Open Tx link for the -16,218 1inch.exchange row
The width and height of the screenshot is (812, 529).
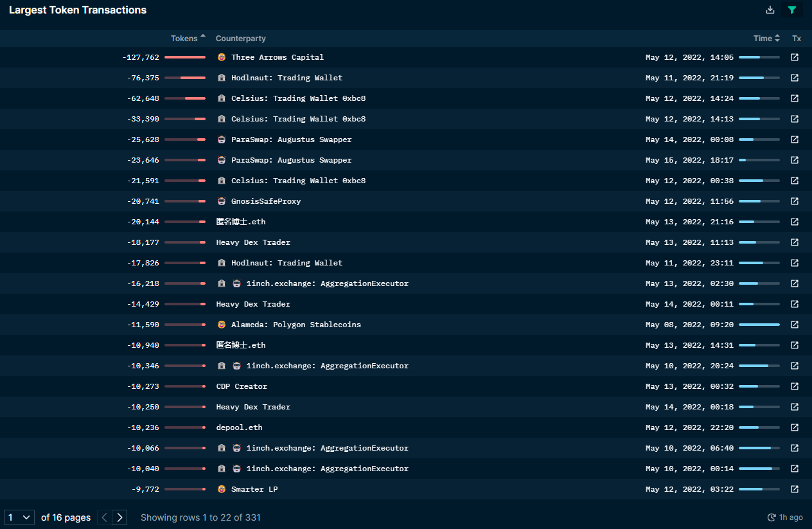click(795, 283)
